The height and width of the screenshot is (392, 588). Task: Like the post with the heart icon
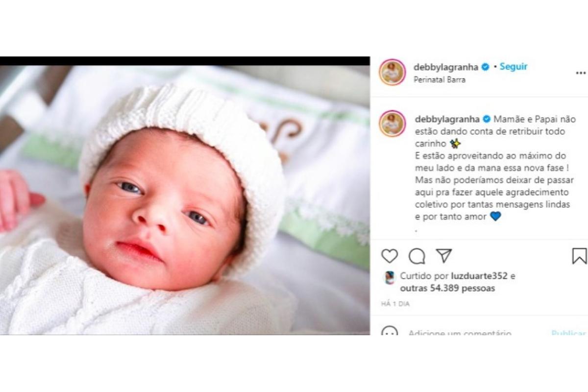390,256
